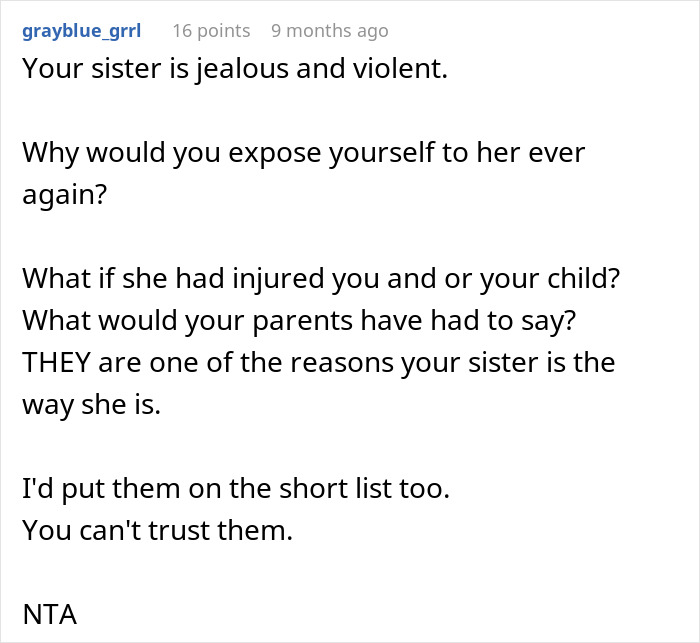Click the line starting 'Why would you expose'

coord(303,153)
